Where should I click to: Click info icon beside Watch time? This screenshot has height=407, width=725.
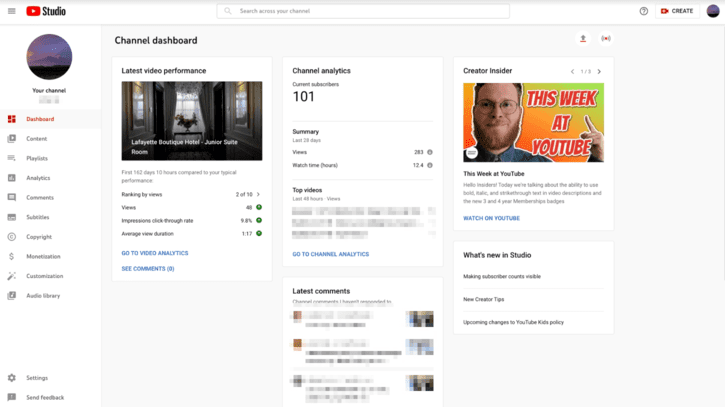pyautogui.click(x=430, y=165)
